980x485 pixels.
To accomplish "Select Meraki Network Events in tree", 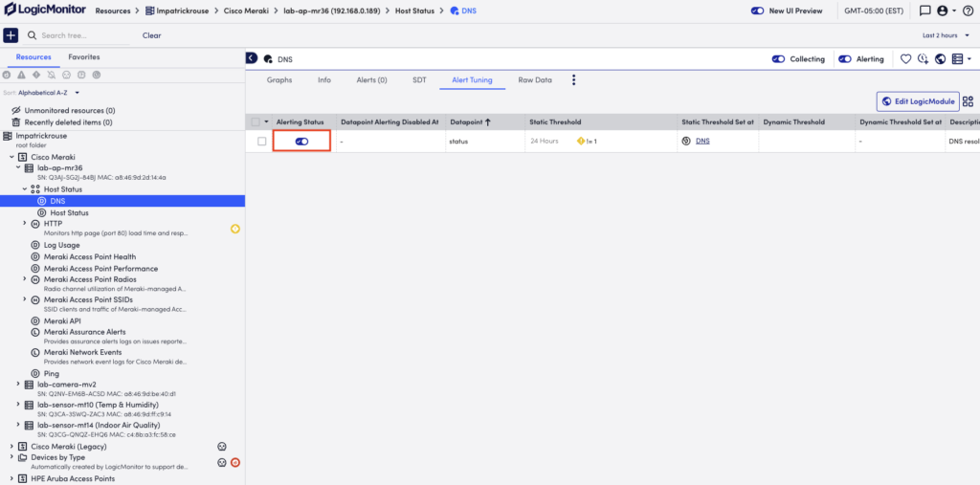I will coord(82,352).
